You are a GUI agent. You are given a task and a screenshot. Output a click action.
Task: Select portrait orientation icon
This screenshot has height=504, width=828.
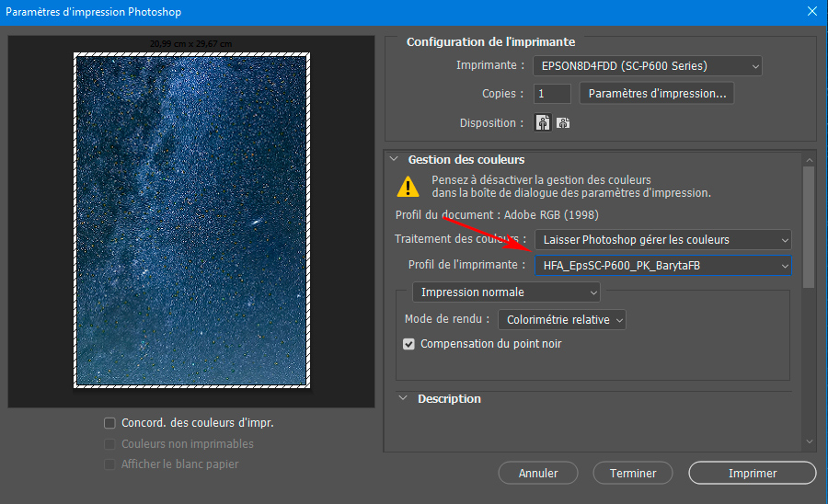click(x=543, y=123)
